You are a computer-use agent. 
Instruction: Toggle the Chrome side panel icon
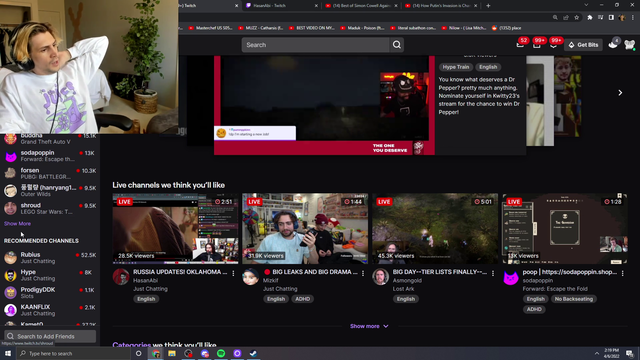point(611,18)
